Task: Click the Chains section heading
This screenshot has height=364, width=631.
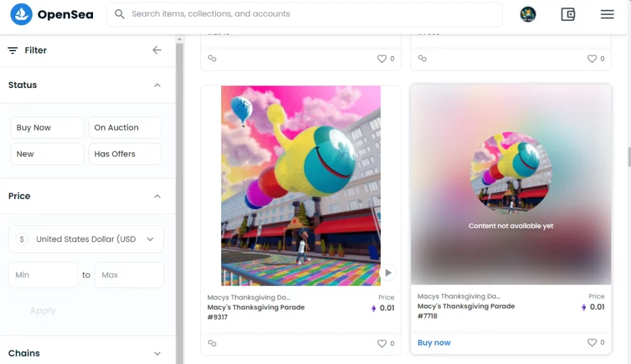Action: [24, 353]
